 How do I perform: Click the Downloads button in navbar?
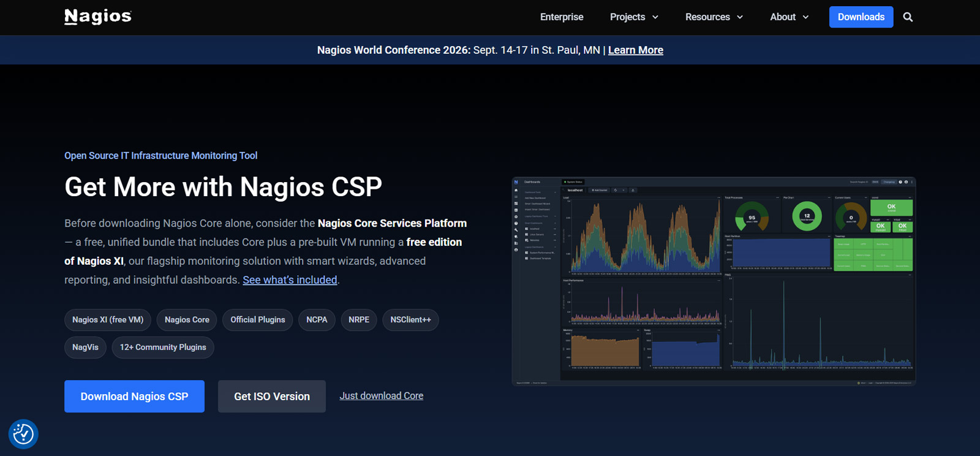[861, 17]
